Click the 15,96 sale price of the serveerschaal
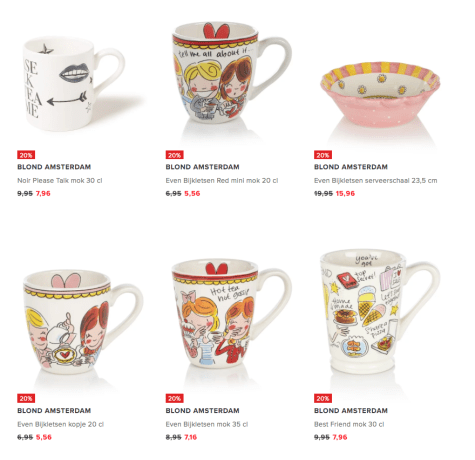The image size is (475, 460). (x=345, y=194)
